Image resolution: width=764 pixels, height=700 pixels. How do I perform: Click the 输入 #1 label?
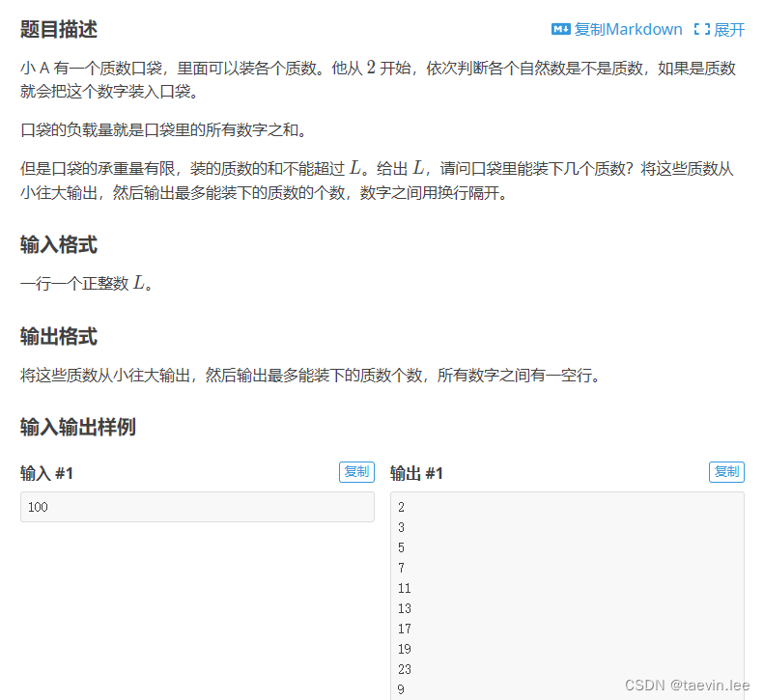46,473
